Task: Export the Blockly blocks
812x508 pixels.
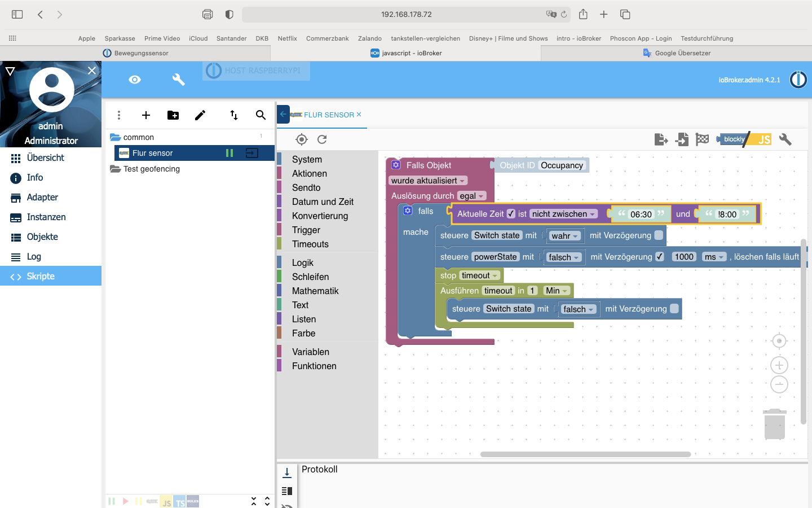Action: point(661,139)
